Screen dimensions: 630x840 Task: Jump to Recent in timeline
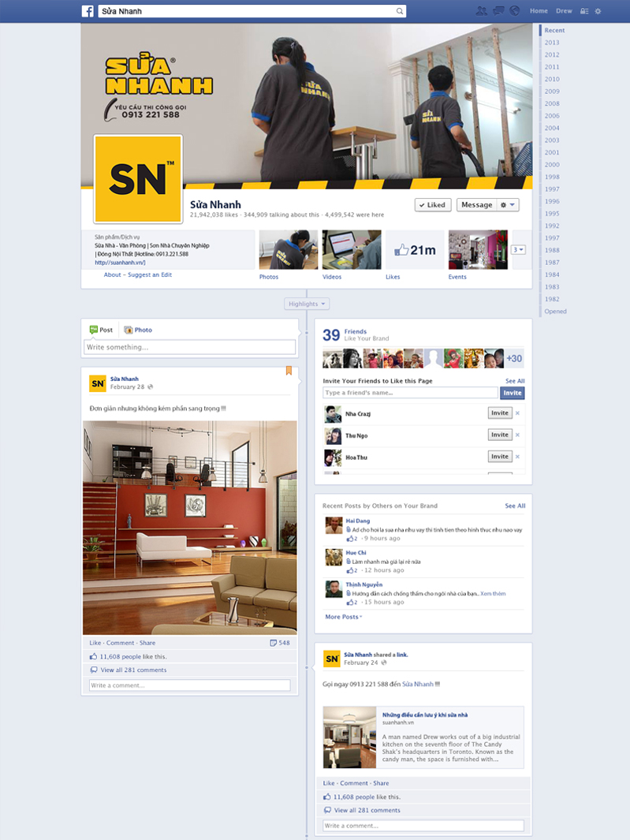click(x=554, y=31)
